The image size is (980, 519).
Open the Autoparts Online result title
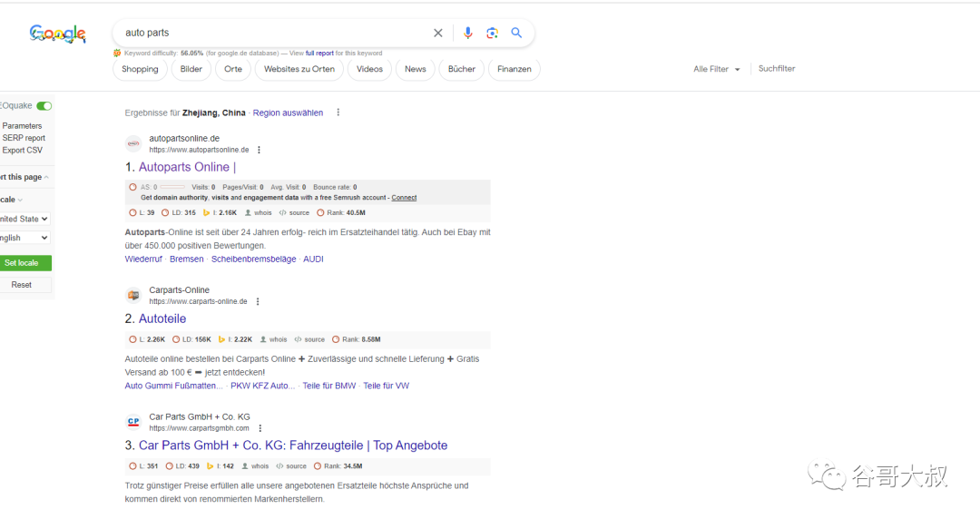click(x=187, y=167)
